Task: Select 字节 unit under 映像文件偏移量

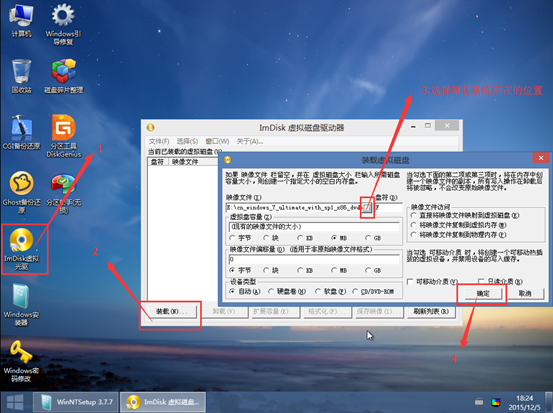Action: [x=241, y=271]
